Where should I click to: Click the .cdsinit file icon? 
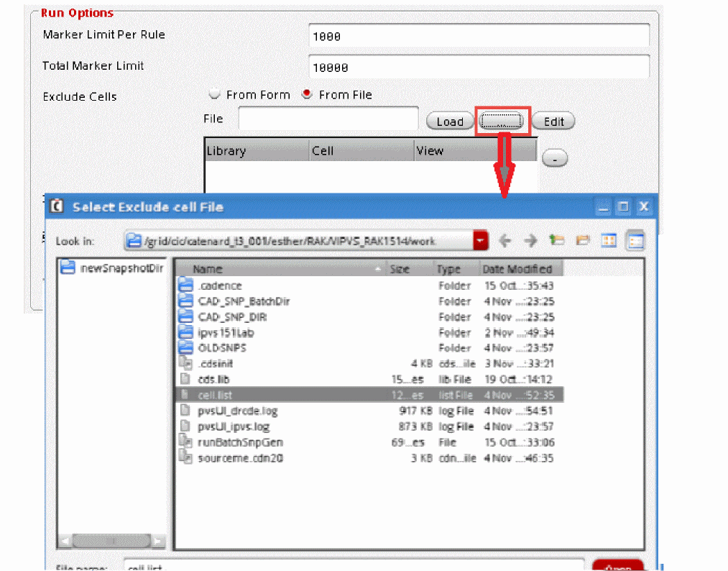[x=185, y=363]
